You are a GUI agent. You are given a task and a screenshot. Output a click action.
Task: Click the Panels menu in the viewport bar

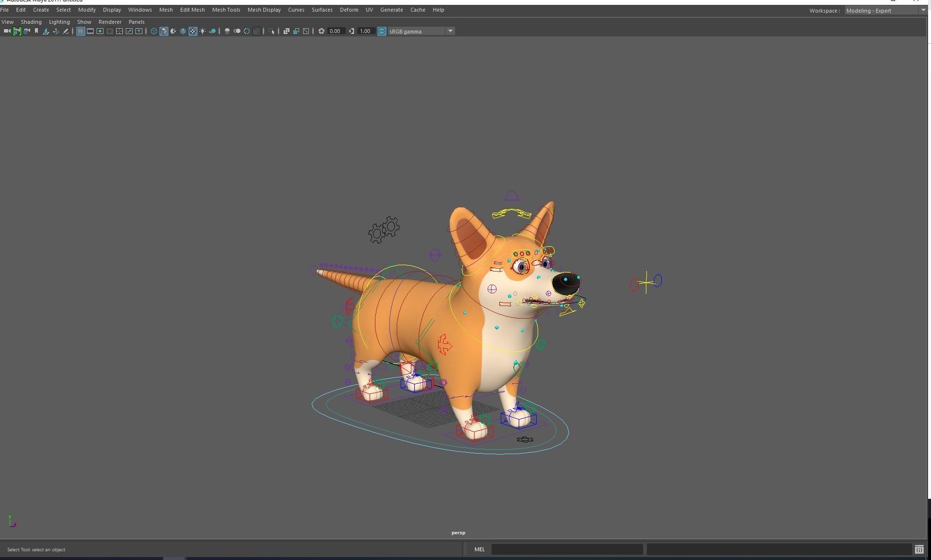pos(136,22)
